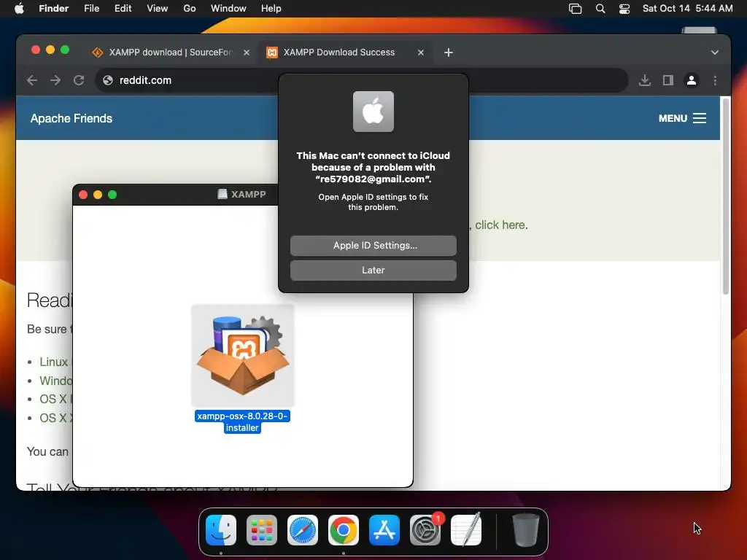Screen dimensions: 747x560
Task: Open the Linux readme link
Action: (53, 362)
